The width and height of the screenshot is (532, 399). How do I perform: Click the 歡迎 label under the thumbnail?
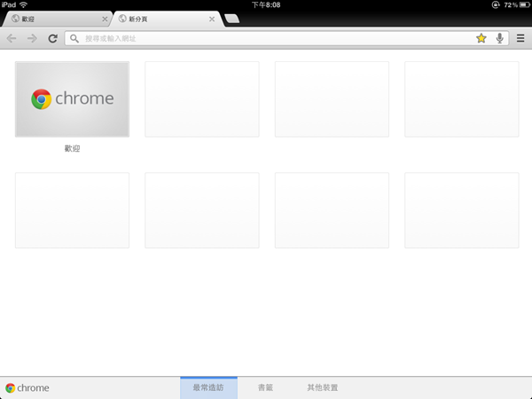[x=73, y=148]
